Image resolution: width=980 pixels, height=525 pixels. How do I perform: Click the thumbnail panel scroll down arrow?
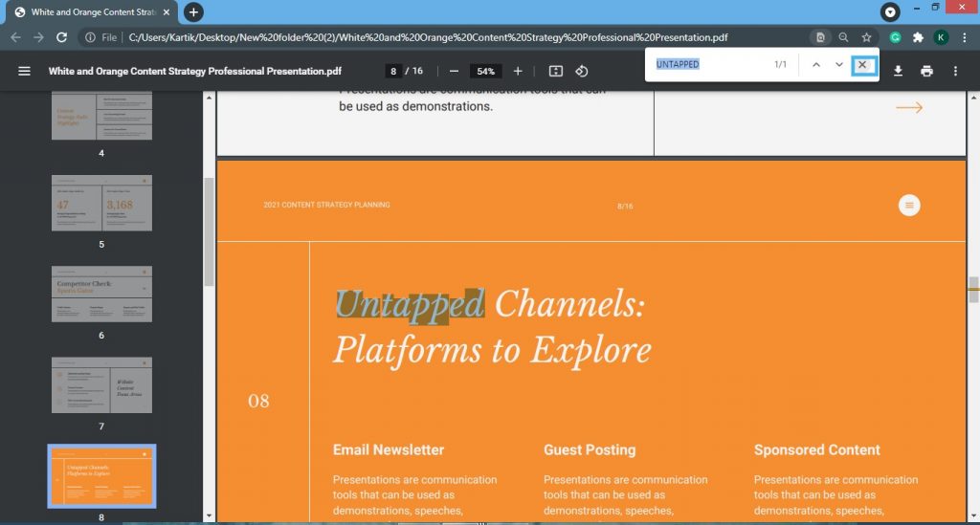[209, 516]
